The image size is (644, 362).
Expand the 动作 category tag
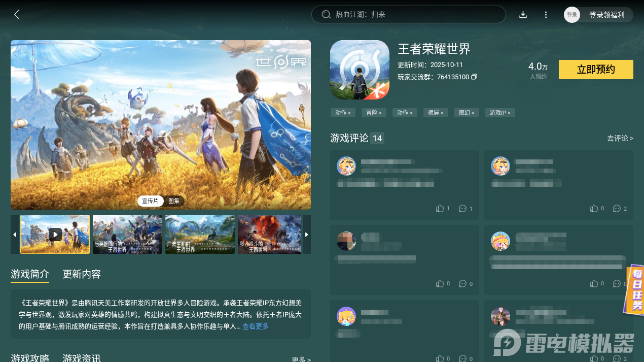[x=343, y=112]
